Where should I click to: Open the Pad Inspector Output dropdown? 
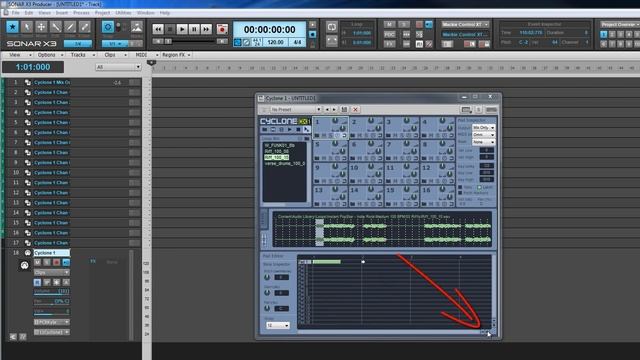[x=483, y=128]
